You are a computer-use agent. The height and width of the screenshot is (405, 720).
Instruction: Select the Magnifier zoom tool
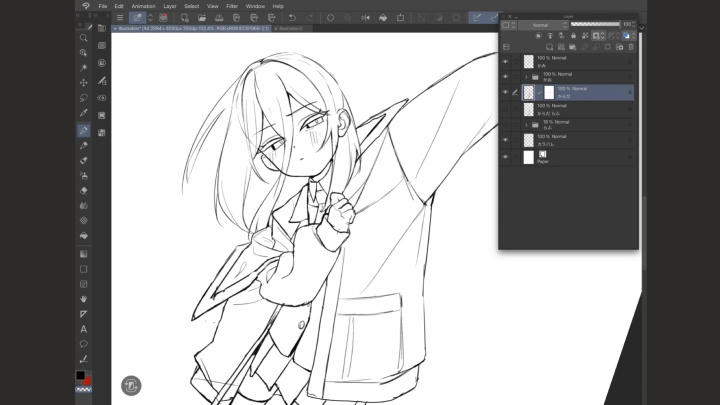pyautogui.click(x=84, y=37)
